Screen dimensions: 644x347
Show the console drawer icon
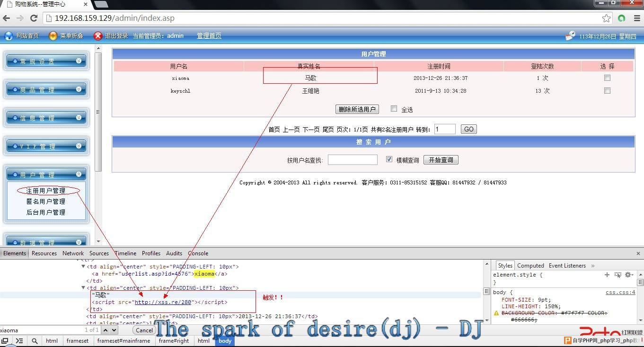point(19,341)
